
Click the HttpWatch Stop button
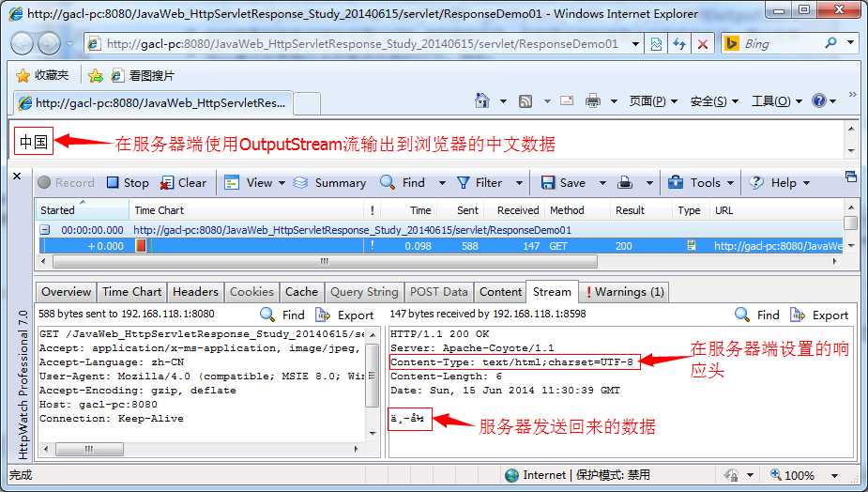[x=128, y=183]
